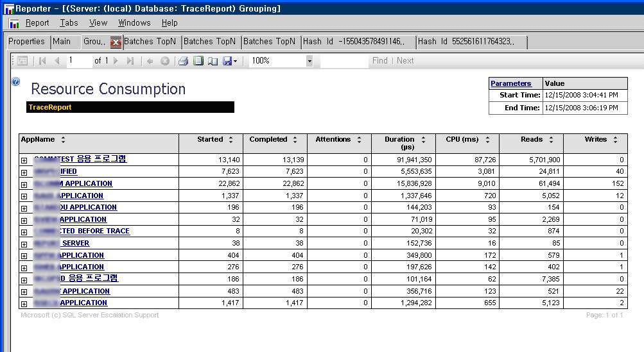Switch to the Properties tab
The height and width of the screenshot is (352, 644).
pos(27,42)
